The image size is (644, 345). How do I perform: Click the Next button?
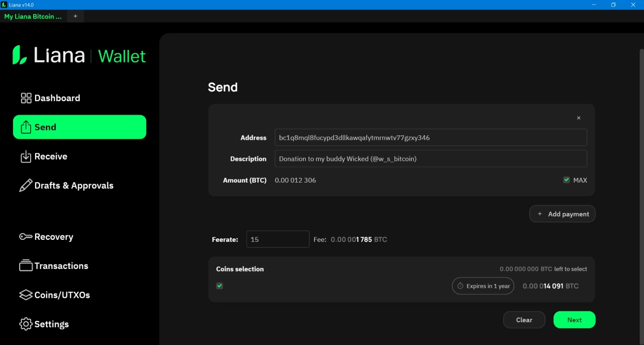point(575,320)
